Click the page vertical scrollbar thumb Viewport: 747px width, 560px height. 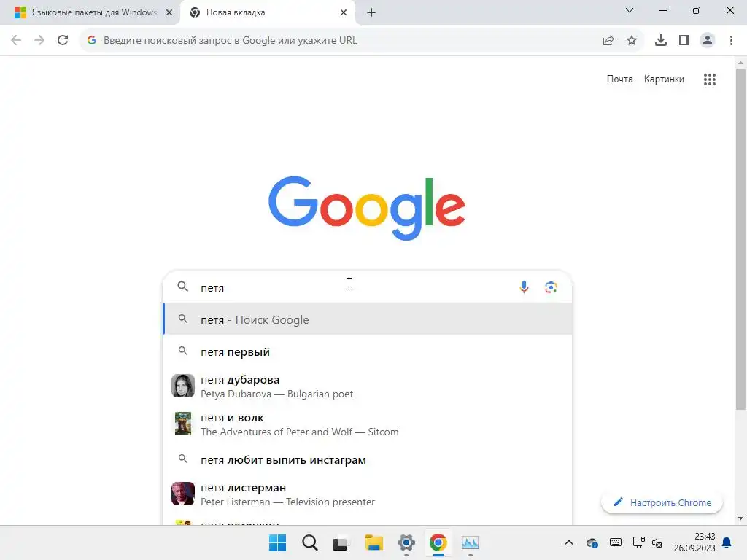741,238
